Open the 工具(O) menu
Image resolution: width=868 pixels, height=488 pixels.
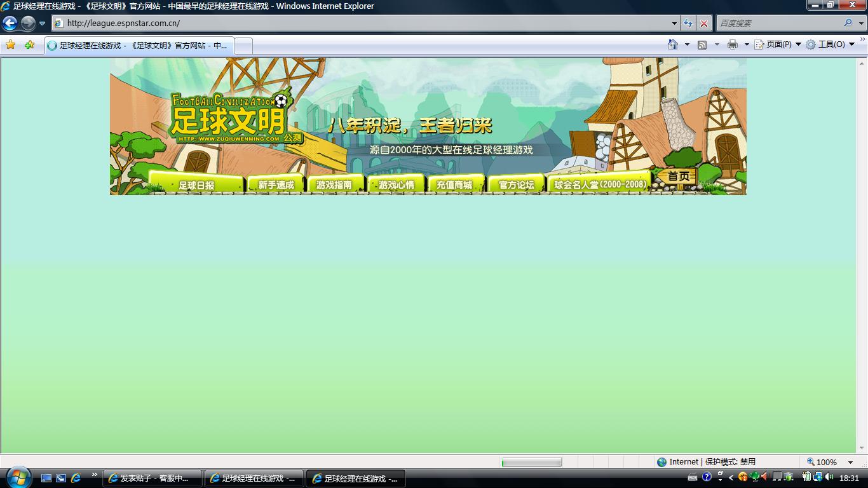pyautogui.click(x=831, y=44)
